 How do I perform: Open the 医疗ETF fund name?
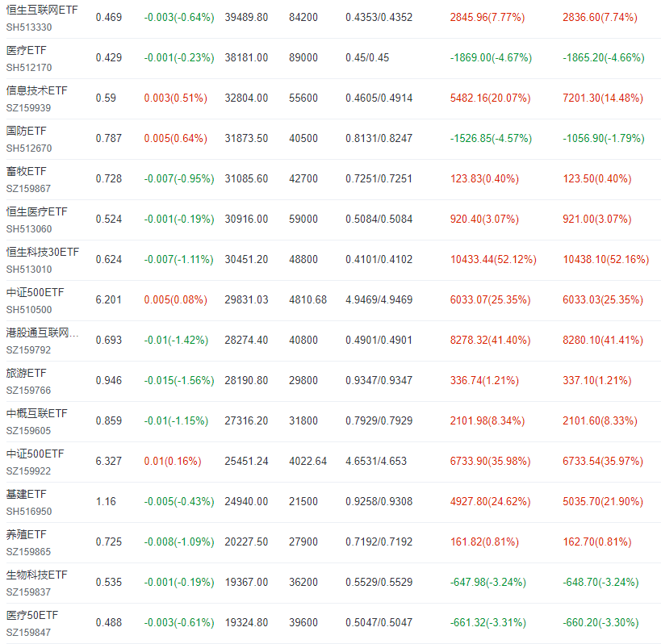pyautogui.click(x=26, y=51)
